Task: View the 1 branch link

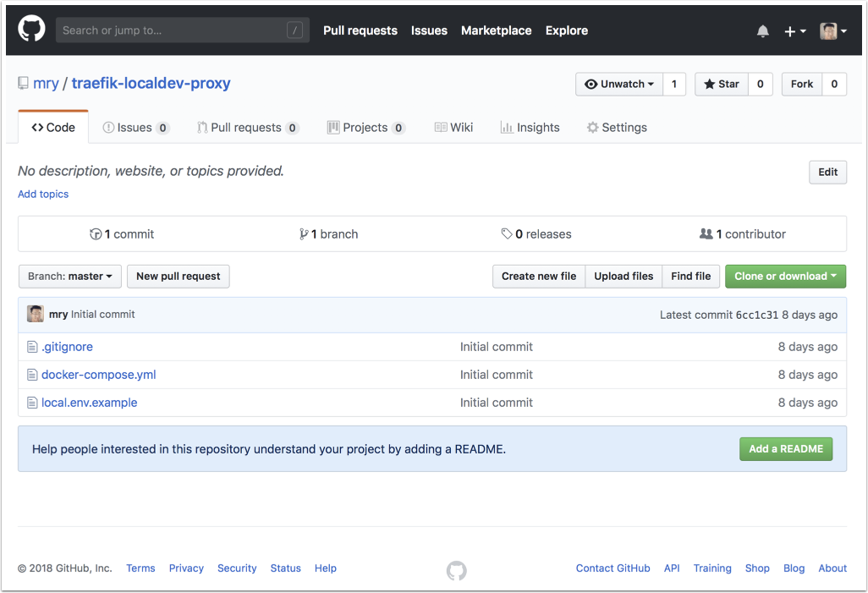Action: pyautogui.click(x=329, y=234)
